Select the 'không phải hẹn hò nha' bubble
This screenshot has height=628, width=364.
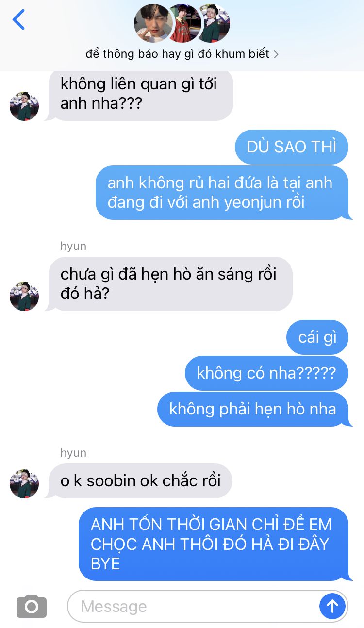253,409
